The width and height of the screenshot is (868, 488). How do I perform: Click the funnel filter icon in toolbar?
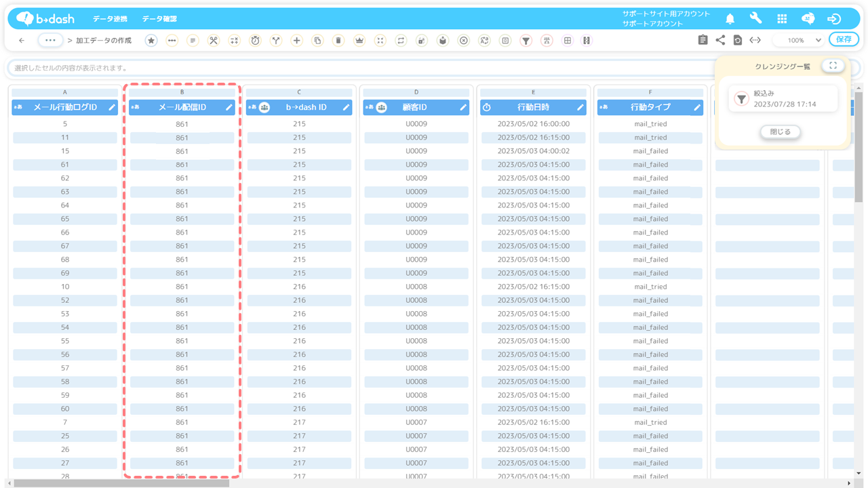(x=526, y=41)
